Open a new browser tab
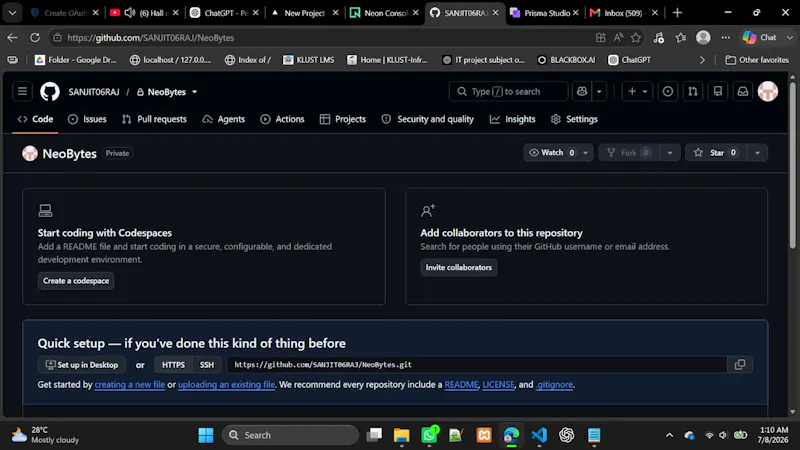Image resolution: width=800 pixels, height=450 pixels. click(x=677, y=13)
